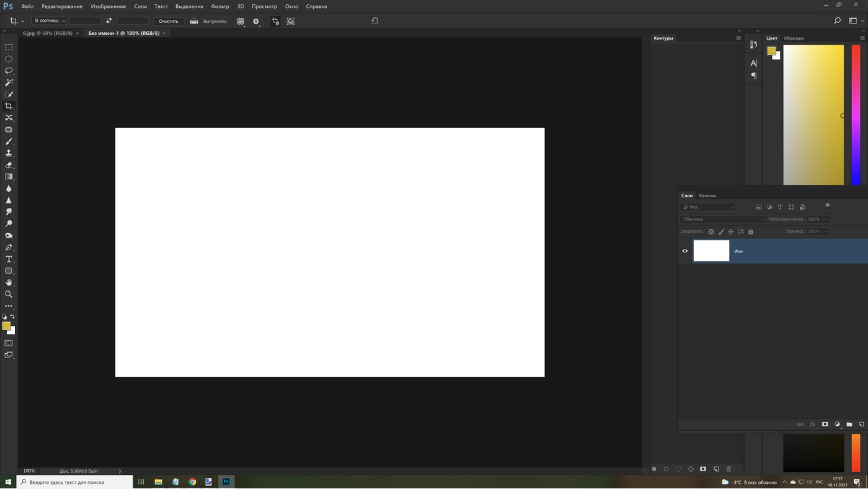Switch to the Каналы tab
The image size is (868, 489).
pyautogui.click(x=707, y=195)
